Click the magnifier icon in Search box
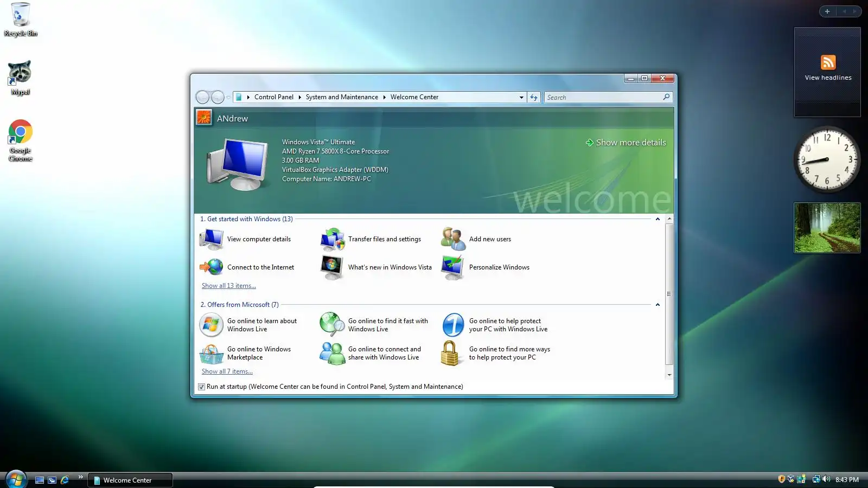Viewport: 868px width, 488px height. pos(666,97)
